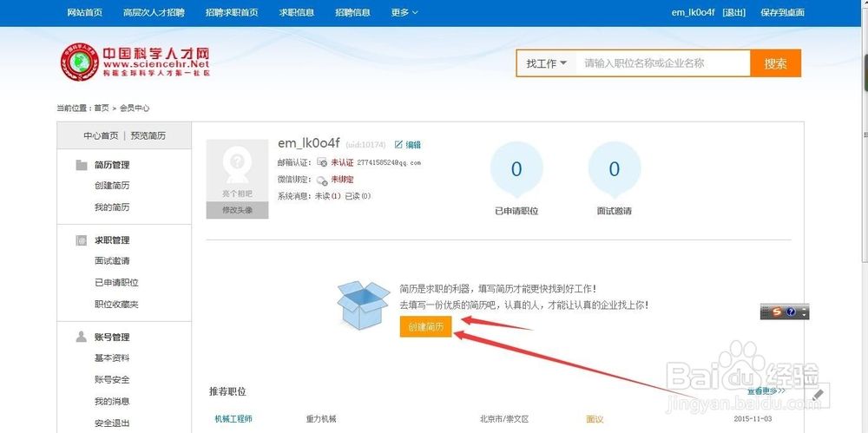This screenshot has width=868, height=433.
Task: Go to 网站首页 in top navigation
Action: coord(85,12)
